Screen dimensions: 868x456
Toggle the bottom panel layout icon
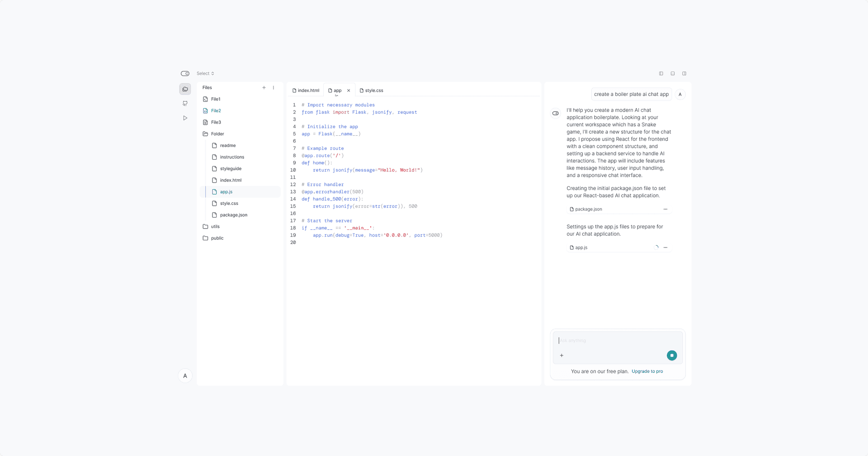tap(673, 73)
